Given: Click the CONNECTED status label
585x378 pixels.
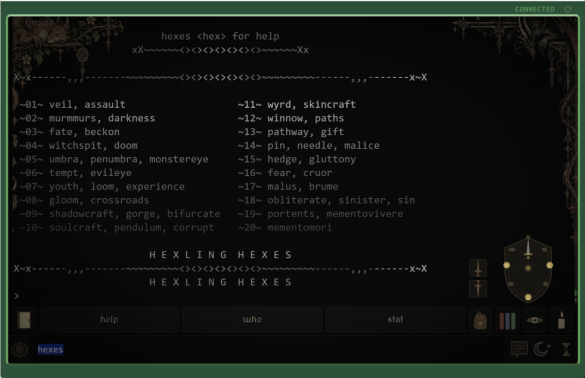Looking at the screenshot, I should point(535,9).
